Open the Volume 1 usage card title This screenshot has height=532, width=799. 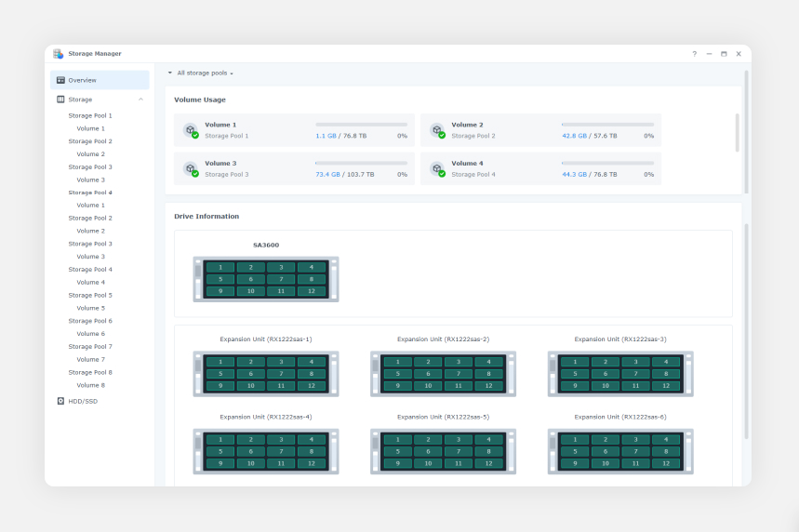pos(220,125)
